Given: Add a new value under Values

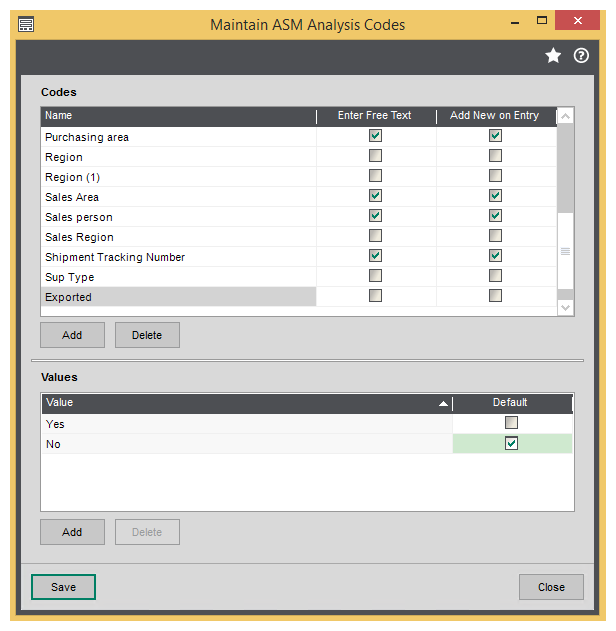Looking at the screenshot, I should [72, 532].
